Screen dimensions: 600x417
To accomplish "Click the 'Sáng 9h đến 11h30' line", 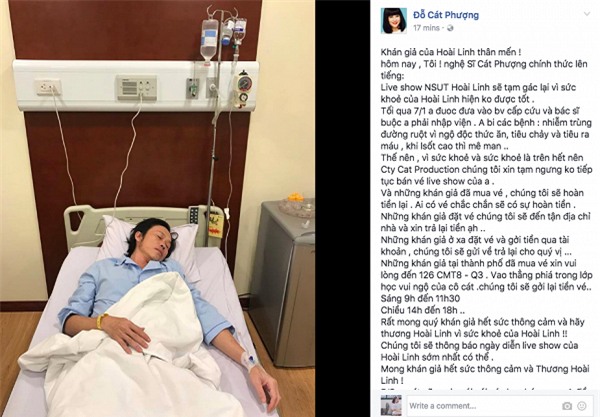I will point(420,298).
